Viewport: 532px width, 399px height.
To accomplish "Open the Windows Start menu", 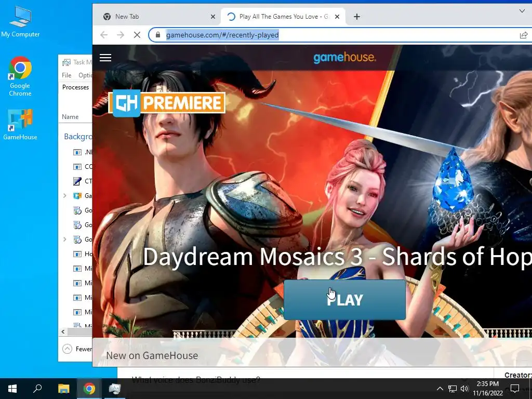I will (x=12, y=389).
